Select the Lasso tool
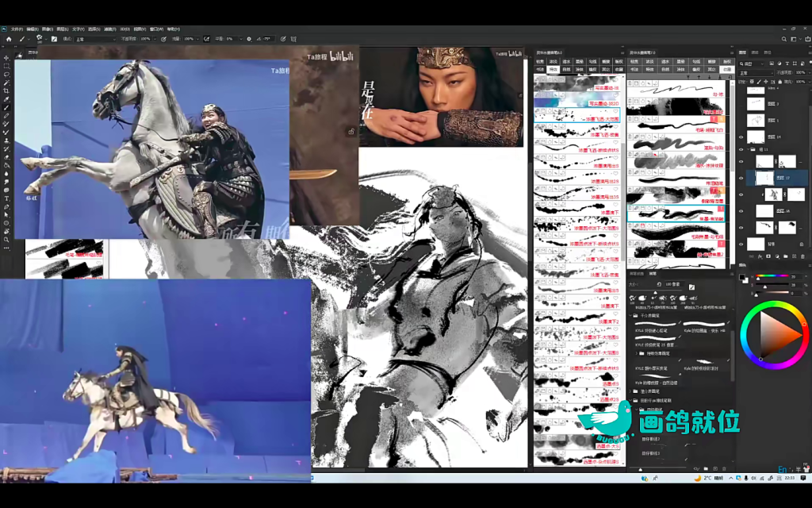Screen dimensions: 812x508 pos(6,75)
